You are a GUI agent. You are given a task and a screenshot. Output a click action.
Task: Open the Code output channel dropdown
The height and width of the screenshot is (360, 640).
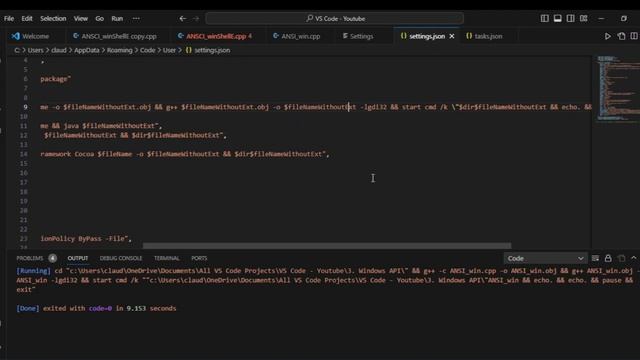[x=545, y=258]
